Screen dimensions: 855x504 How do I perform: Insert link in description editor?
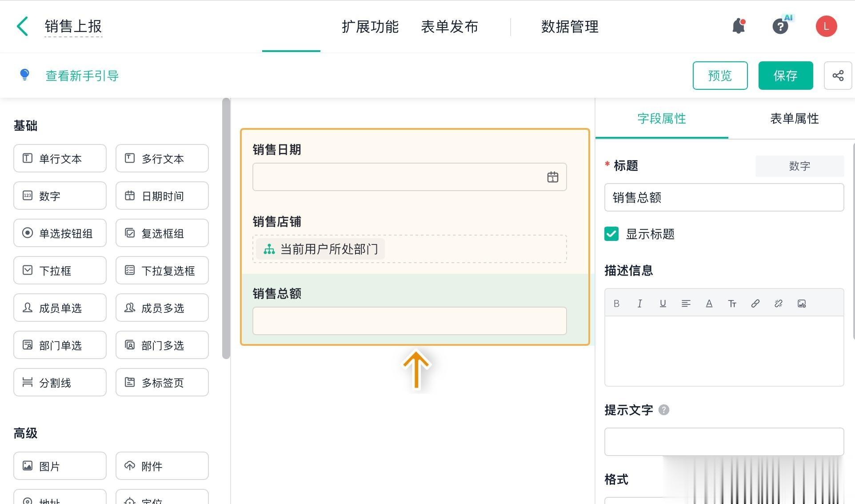(755, 304)
